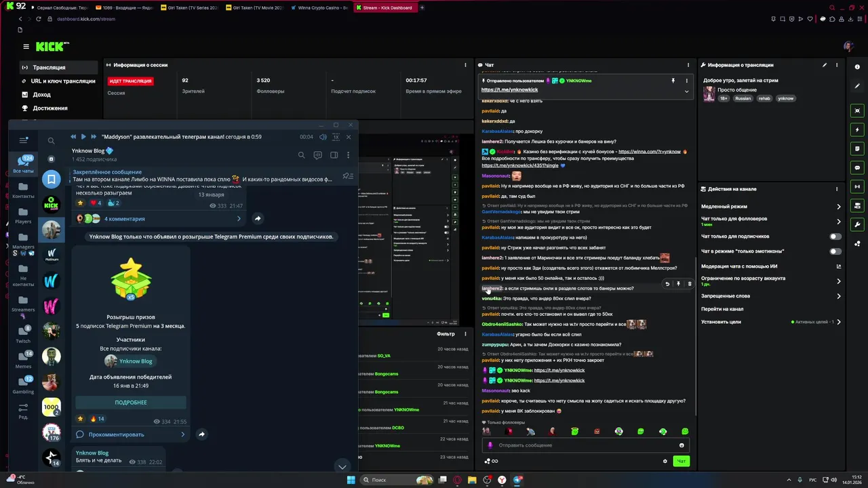Open channel actions panel three-dot menu

click(837, 189)
